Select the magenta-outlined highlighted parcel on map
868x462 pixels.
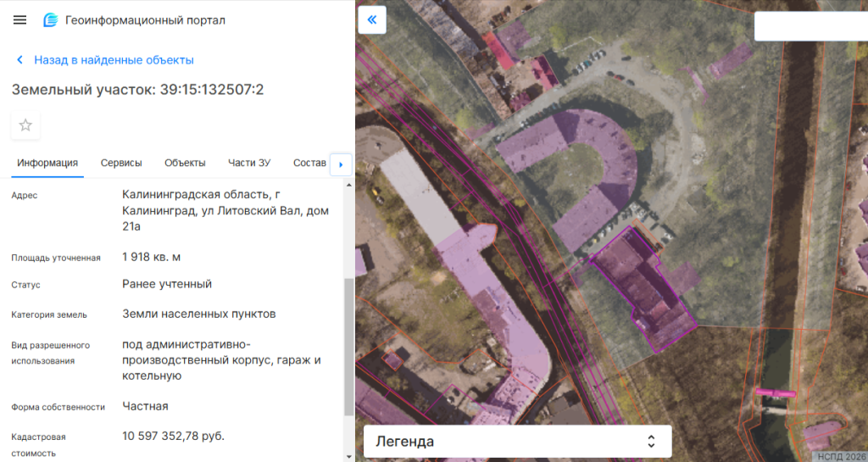[643, 284]
